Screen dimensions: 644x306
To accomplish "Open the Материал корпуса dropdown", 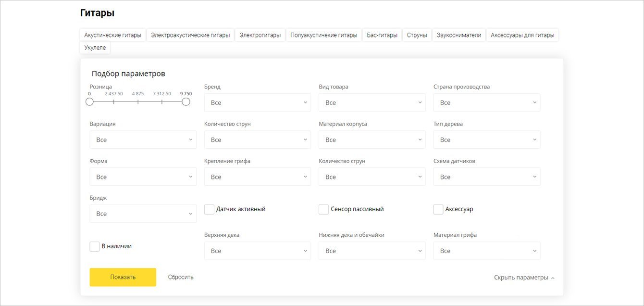I will click(372, 140).
